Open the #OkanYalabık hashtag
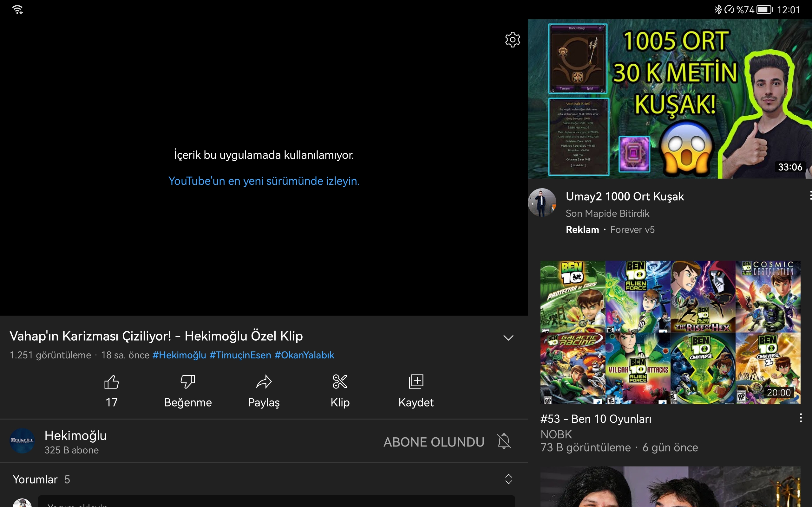 click(x=304, y=355)
